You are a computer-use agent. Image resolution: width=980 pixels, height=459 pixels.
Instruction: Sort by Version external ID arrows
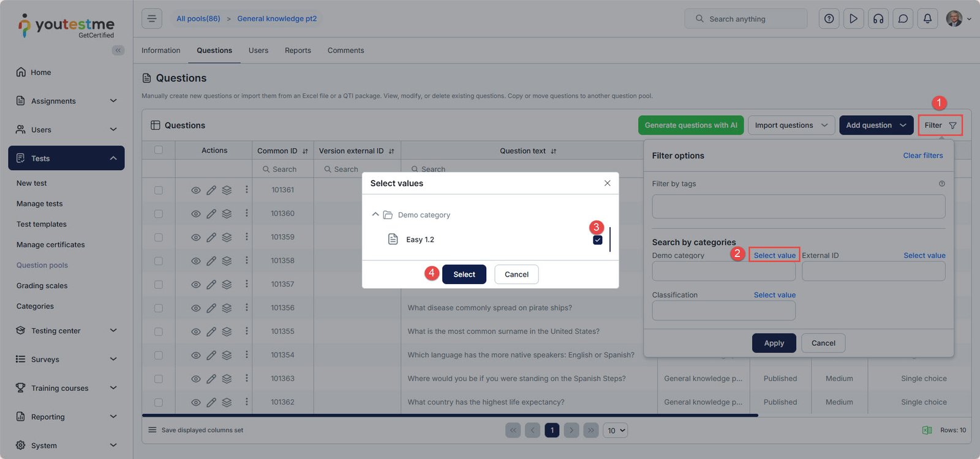[x=391, y=151]
